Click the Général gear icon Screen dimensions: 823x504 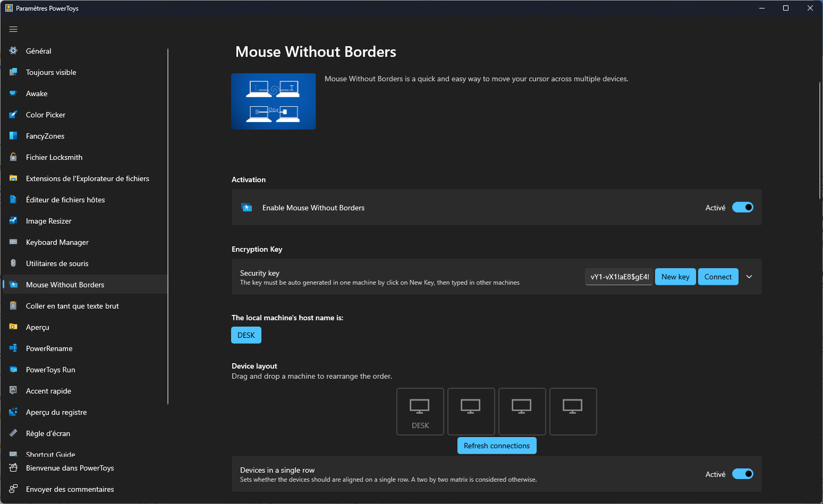[13, 50]
